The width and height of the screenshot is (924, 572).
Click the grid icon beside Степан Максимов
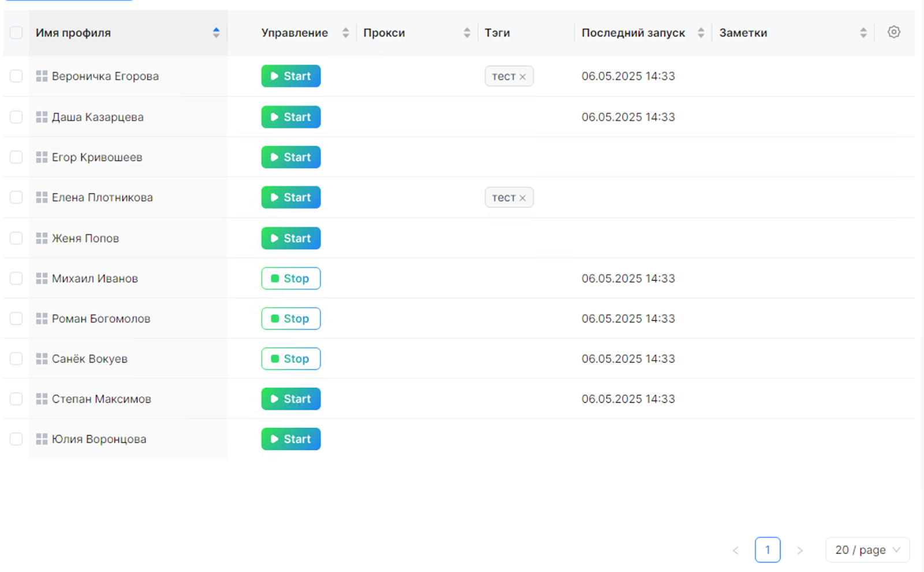point(42,399)
